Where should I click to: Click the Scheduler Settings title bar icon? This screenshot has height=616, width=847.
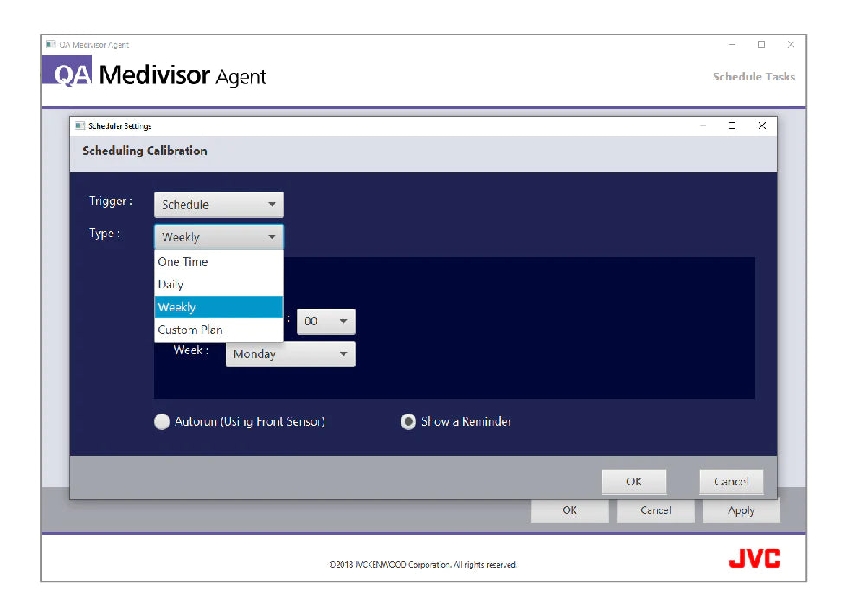[80, 126]
